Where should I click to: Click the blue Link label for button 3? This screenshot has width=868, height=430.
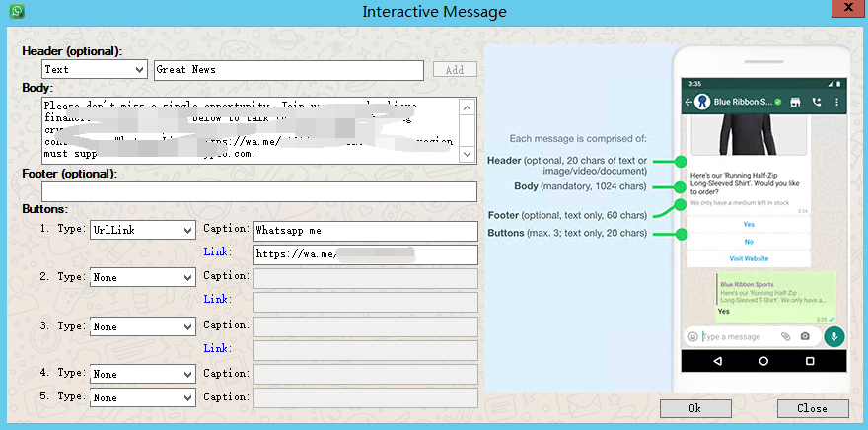coord(218,348)
